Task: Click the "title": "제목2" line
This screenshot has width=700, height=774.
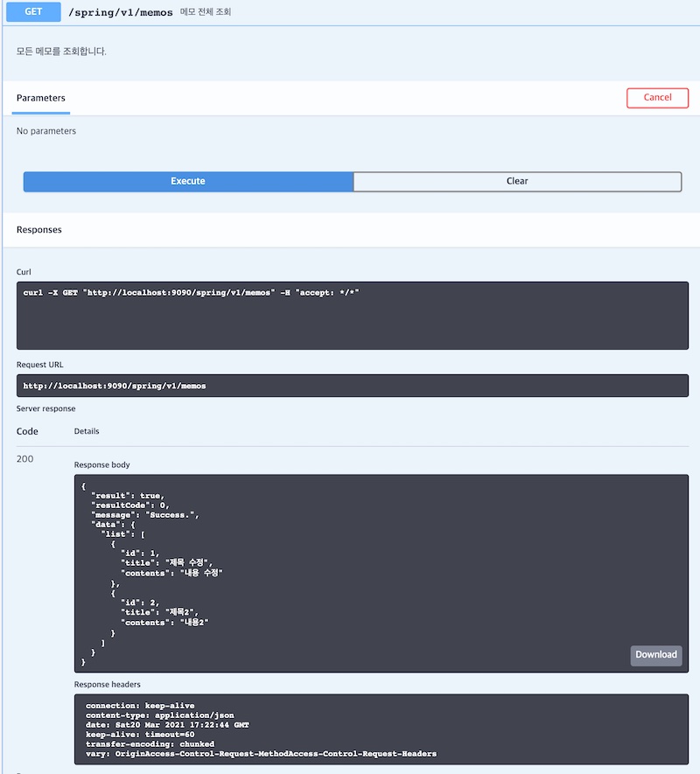Action: click(159, 612)
